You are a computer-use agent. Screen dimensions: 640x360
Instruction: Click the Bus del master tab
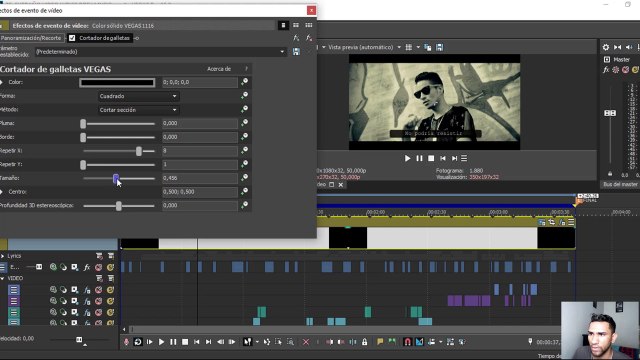(x=620, y=184)
